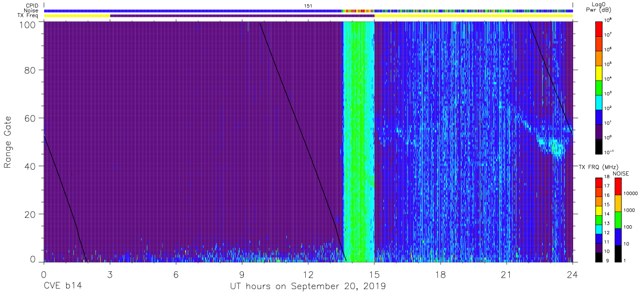Click the cyan 12–13 MHz TX FRQ segment

coord(599,229)
